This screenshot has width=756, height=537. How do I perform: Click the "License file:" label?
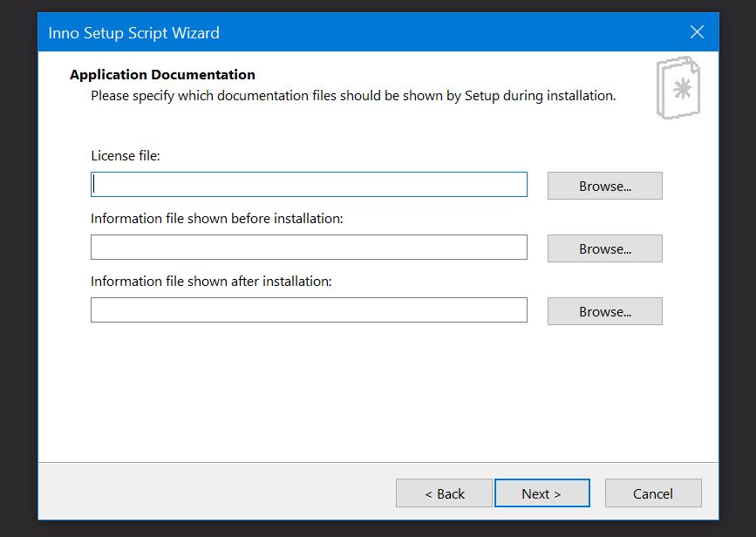[126, 156]
